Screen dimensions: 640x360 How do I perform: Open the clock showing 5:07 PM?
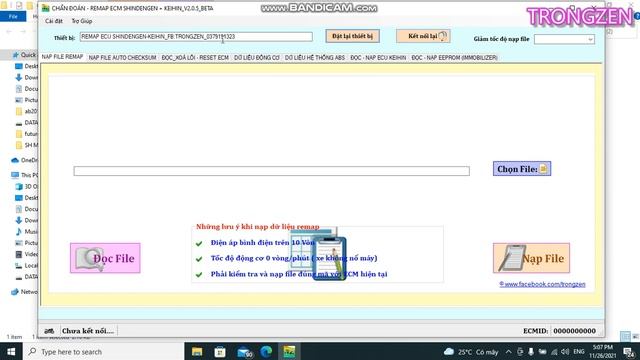603,351
